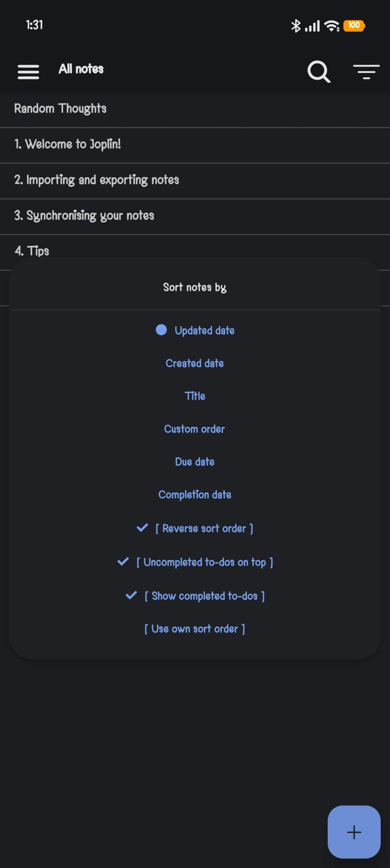Tap the search magnifier icon
Viewport: 390px width, 868px height.
tap(319, 72)
